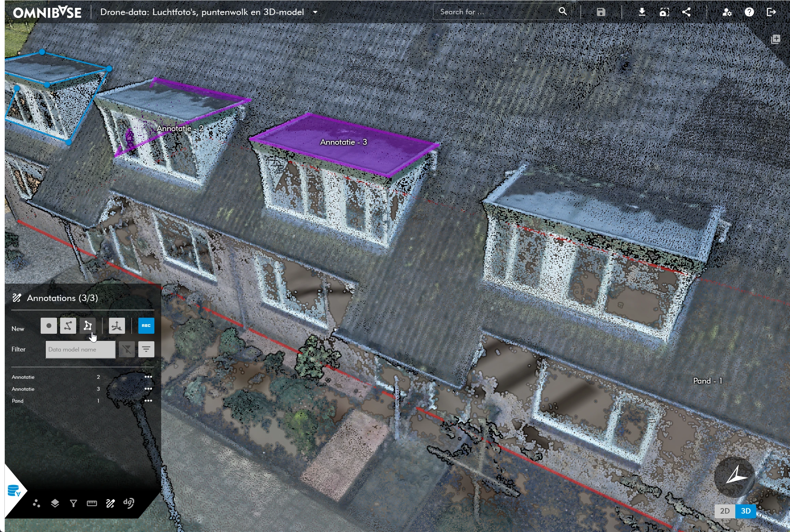Open the annotation sort options
This screenshot has height=532, width=790.
tap(146, 349)
